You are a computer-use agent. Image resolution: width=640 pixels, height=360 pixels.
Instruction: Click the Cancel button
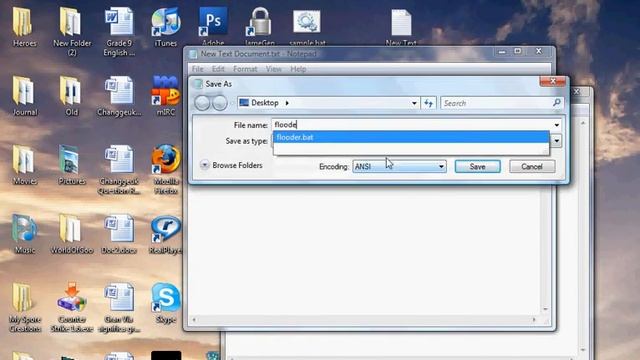tap(532, 167)
